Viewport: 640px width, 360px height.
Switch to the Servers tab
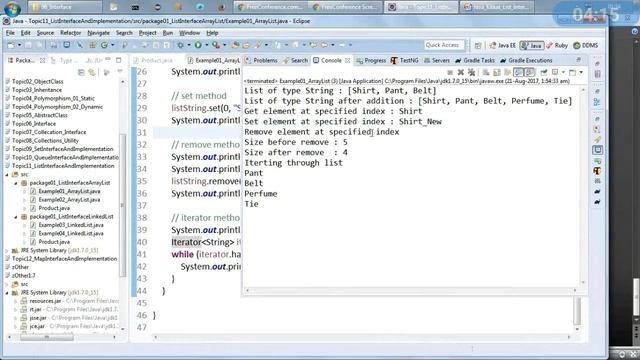pos(437,60)
